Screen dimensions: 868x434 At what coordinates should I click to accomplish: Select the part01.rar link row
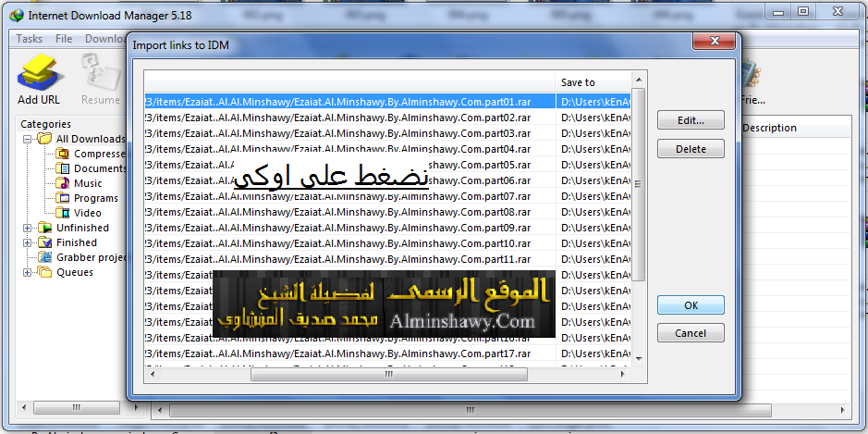[x=387, y=102]
